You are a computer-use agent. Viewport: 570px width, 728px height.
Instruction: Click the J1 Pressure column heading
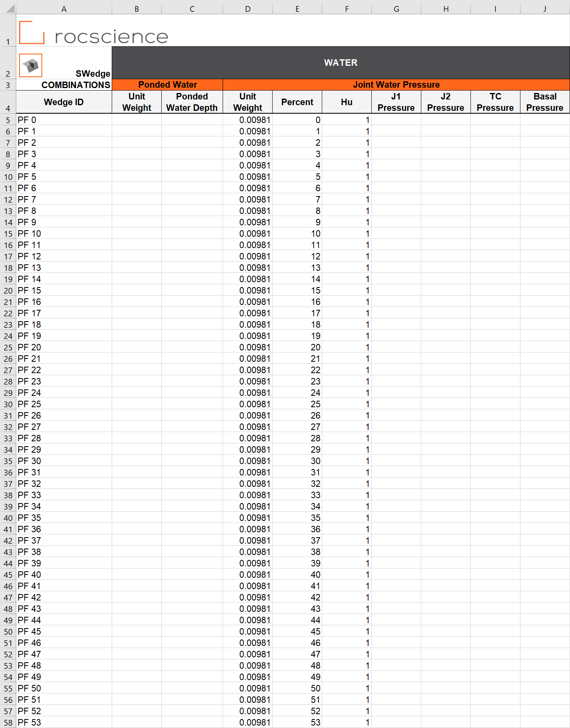[396, 102]
